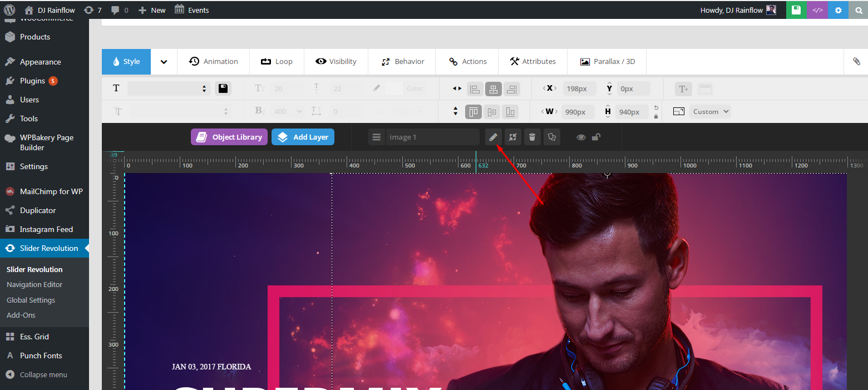Open the layer list hamburger icon
This screenshot has width=868, height=390.
pos(377,137)
